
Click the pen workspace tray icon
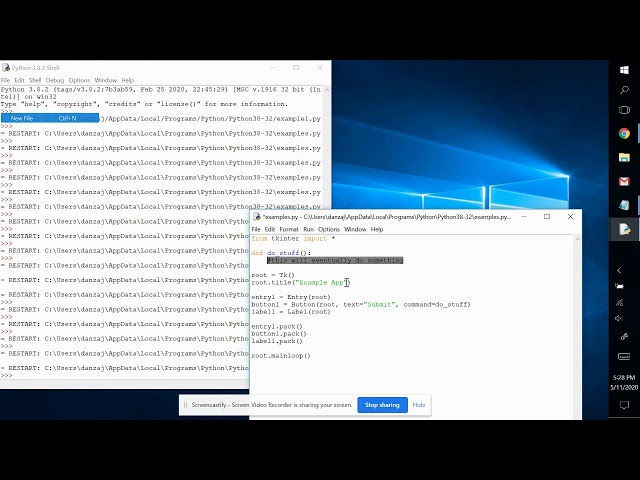(x=624, y=337)
